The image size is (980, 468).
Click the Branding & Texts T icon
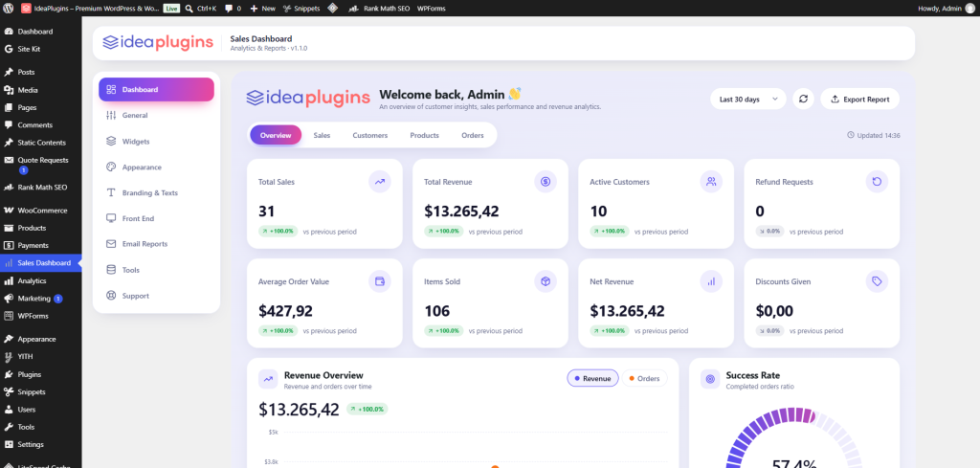[111, 192]
